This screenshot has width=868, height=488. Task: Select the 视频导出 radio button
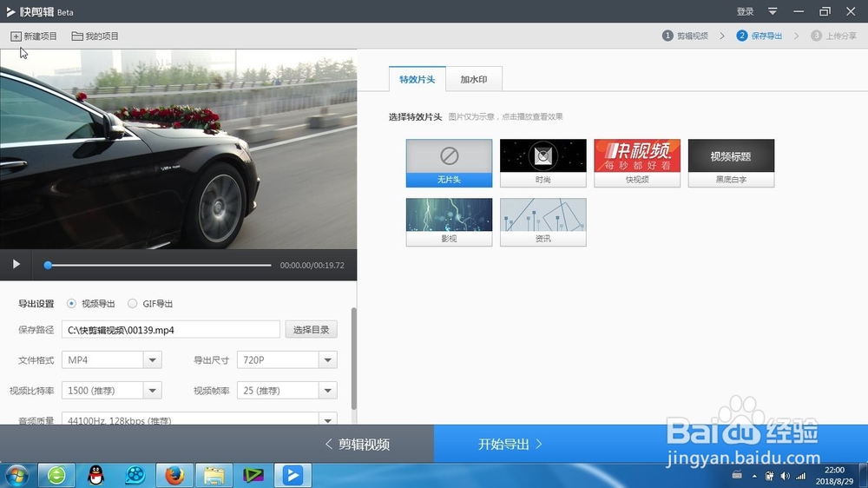coord(71,304)
